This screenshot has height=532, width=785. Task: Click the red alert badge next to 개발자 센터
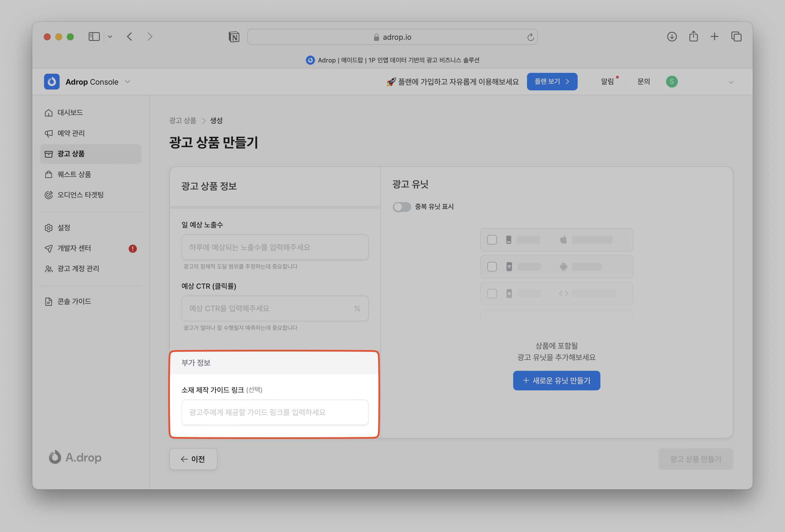(132, 249)
